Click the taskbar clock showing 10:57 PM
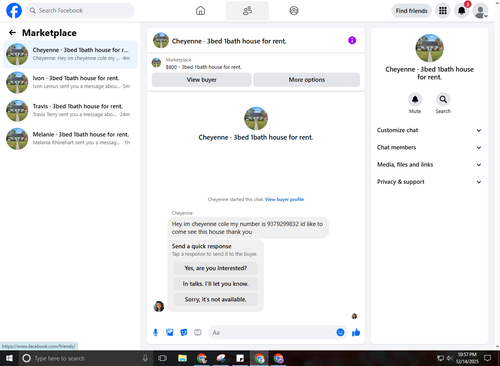The width and height of the screenshot is (500, 366). click(x=467, y=358)
